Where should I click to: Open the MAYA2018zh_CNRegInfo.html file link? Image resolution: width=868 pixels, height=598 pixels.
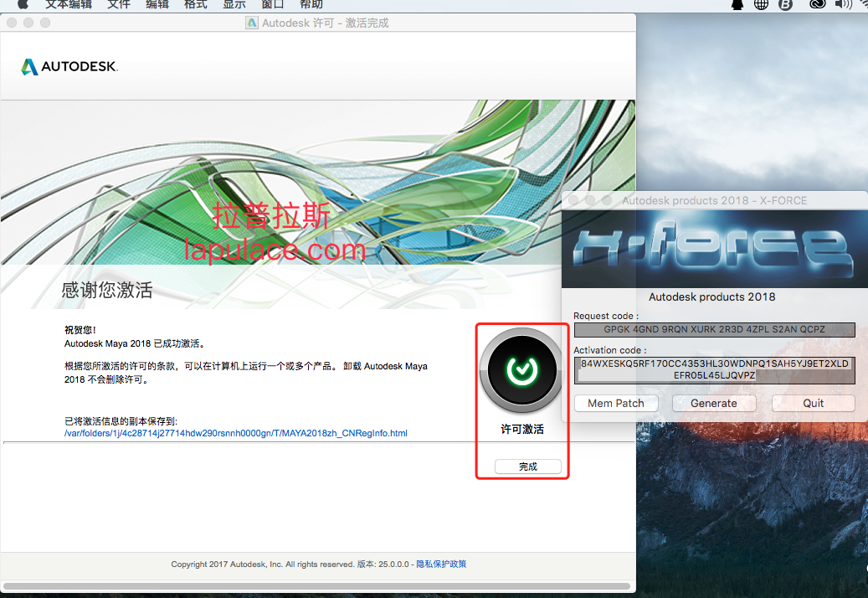(236, 433)
